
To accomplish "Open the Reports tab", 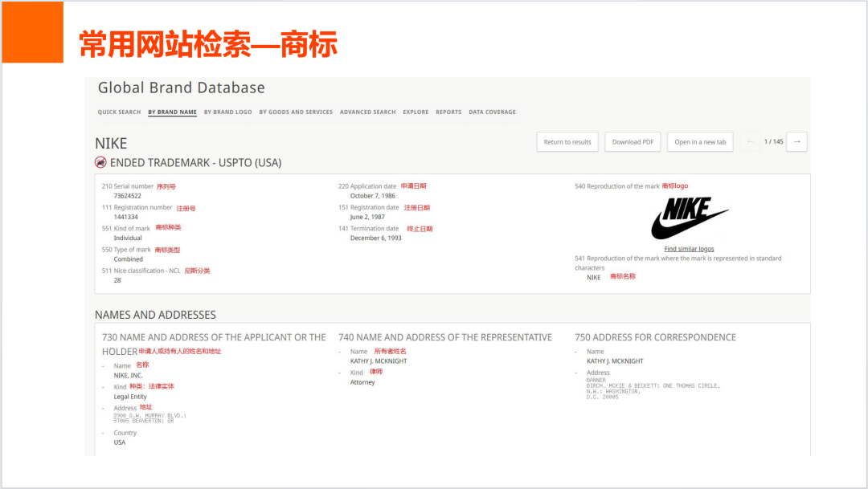I will [x=448, y=112].
